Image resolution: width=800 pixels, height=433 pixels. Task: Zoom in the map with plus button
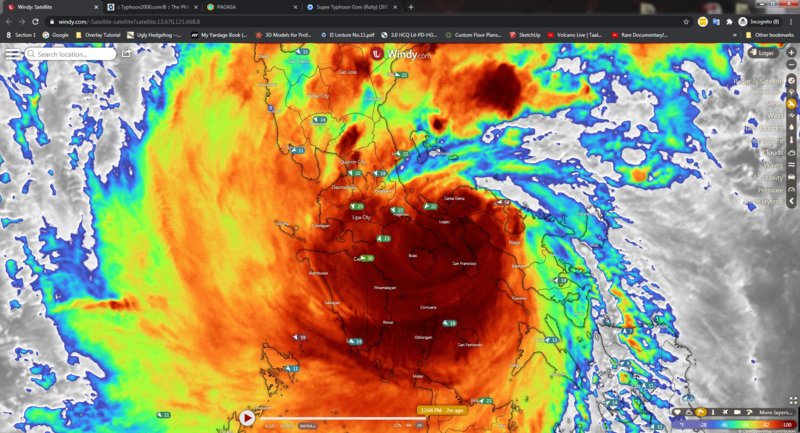click(791, 52)
